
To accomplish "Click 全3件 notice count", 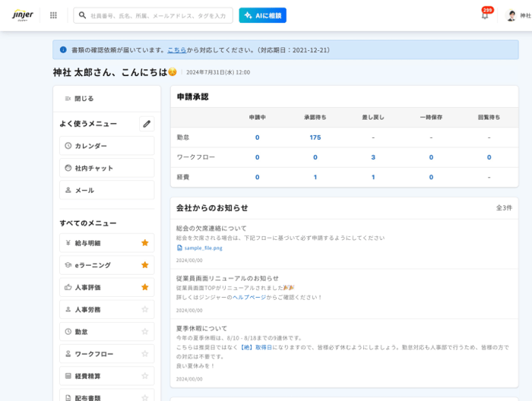I will tap(504, 208).
